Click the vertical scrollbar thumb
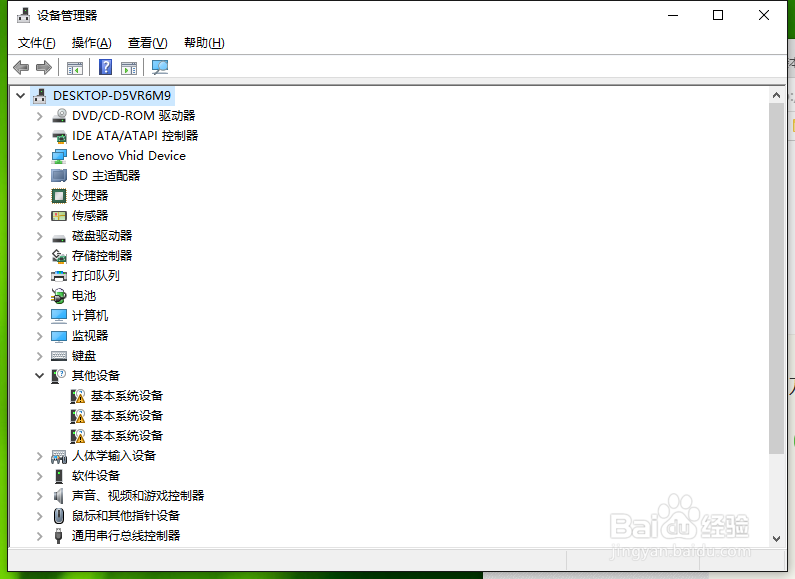Viewport: 795px width, 579px height. click(776, 278)
